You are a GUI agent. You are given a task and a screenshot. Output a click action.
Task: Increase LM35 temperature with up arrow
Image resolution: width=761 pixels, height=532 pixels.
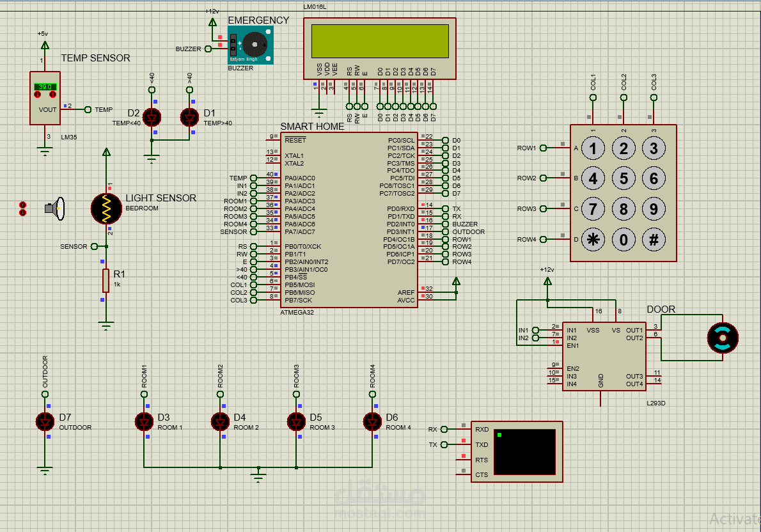click(53, 94)
